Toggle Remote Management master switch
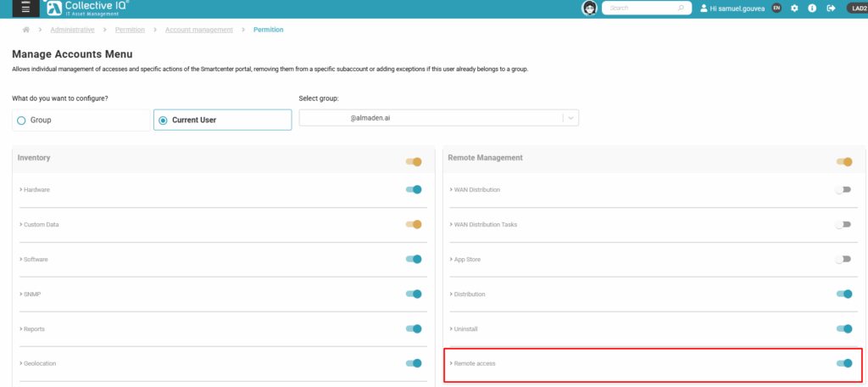Image resolution: width=868 pixels, height=387 pixels. (x=844, y=162)
